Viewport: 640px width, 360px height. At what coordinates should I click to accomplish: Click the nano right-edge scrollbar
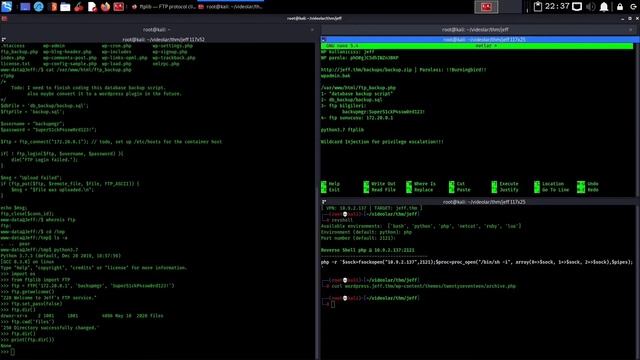coord(637,120)
